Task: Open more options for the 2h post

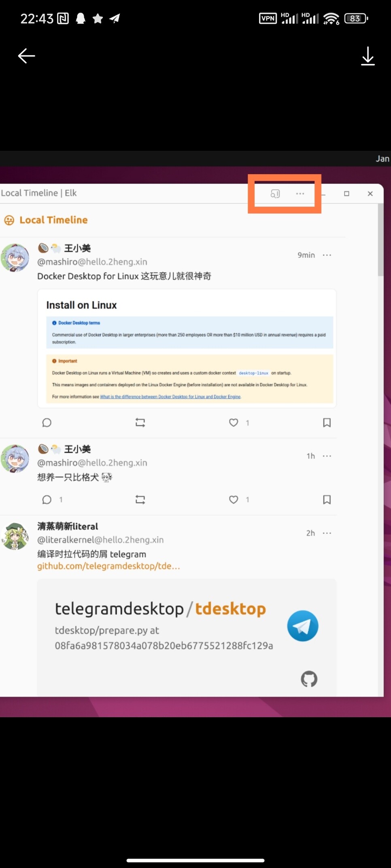Action: [327, 533]
